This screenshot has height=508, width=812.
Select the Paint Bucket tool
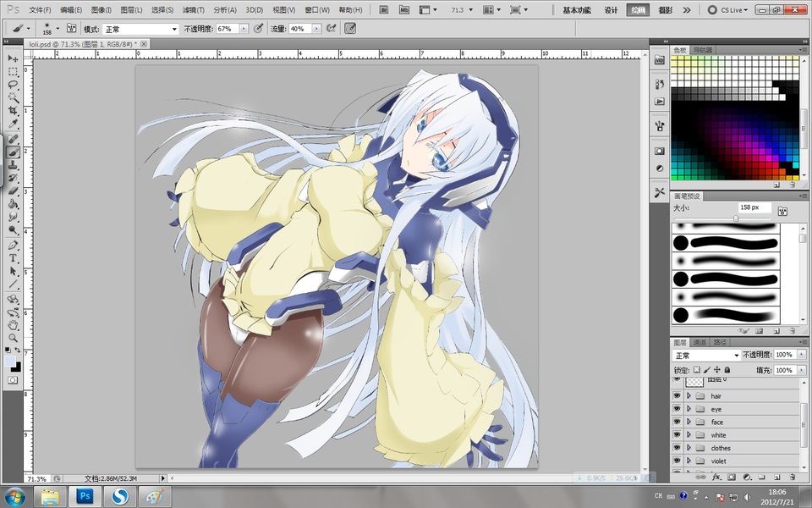[13, 204]
